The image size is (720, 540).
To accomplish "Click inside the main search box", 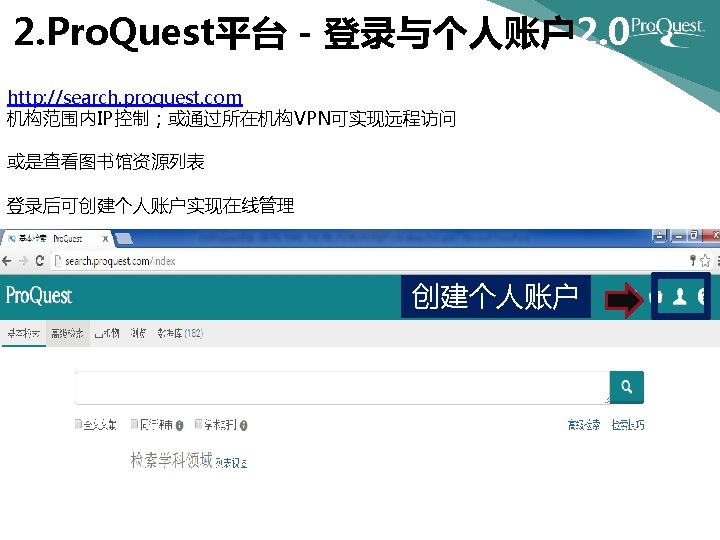I will point(343,388).
